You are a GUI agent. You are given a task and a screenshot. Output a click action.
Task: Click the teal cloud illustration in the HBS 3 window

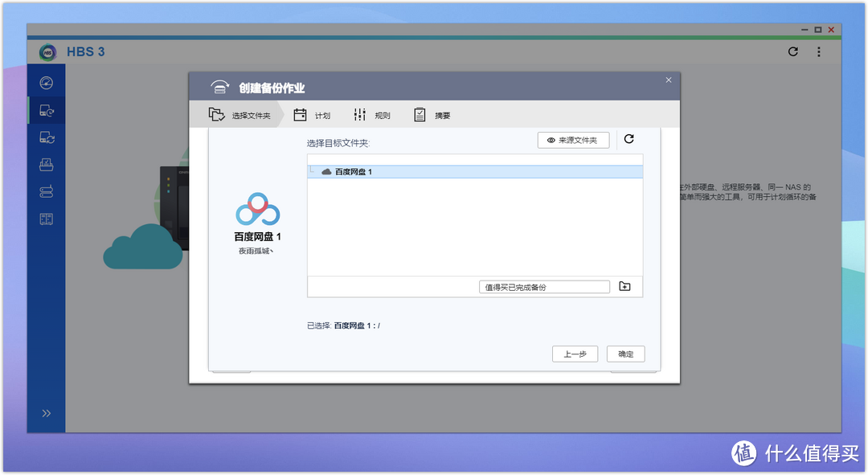[x=143, y=247]
